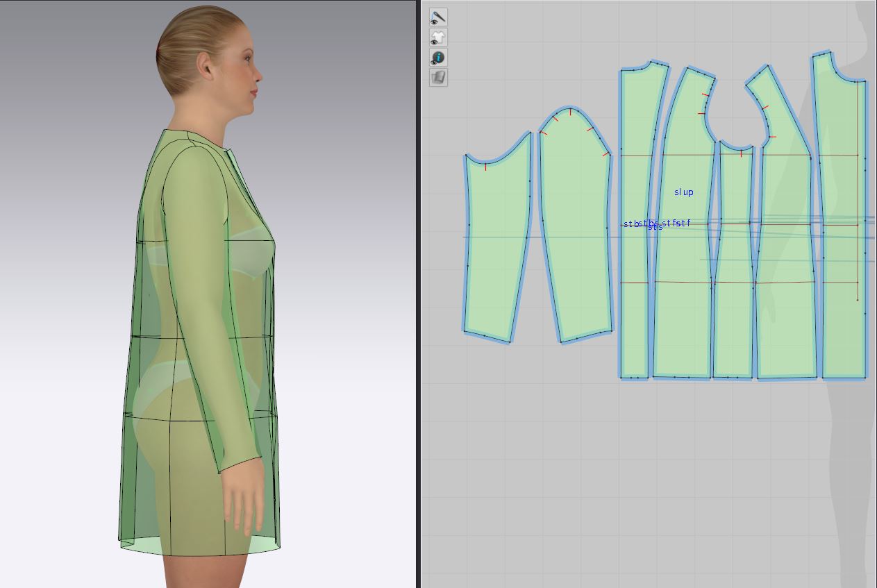This screenshot has width=877, height=588.
Task: Click the 'st f' label on pattern
Action: 683,223
